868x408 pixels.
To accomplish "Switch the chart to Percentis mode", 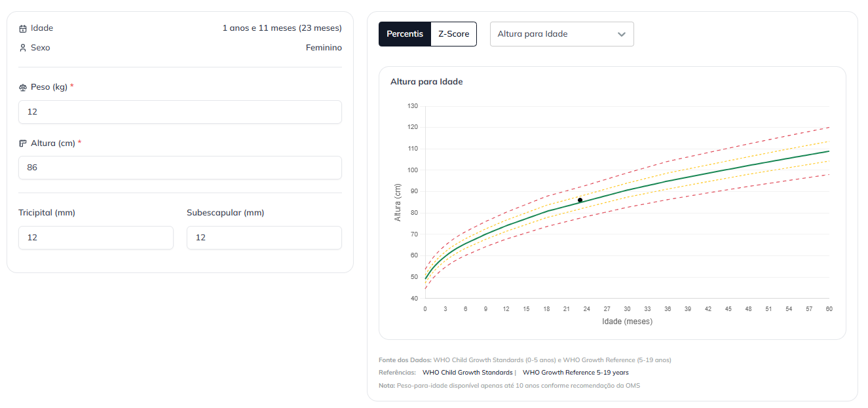I will (405, 34).
